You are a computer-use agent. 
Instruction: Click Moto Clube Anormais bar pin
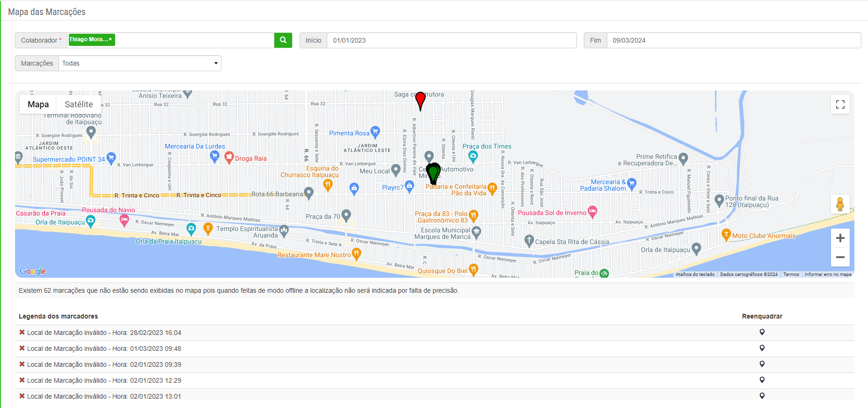pyautogui.click(x=726, y=235)
